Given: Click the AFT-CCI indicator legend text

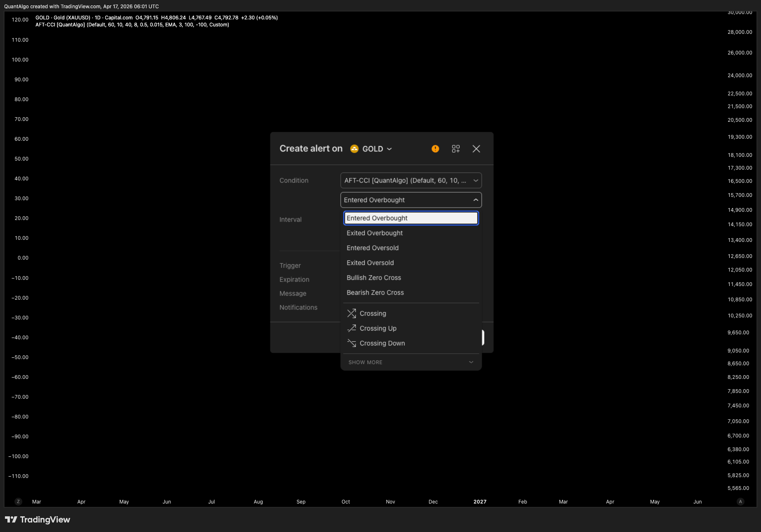Looking at the screenshot, I should point(132,25).
